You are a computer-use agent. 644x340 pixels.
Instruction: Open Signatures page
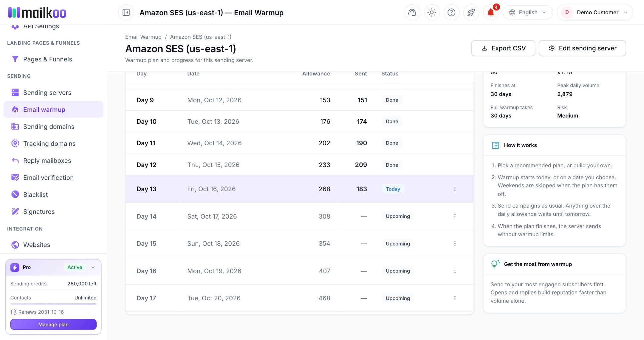[53, 211]
